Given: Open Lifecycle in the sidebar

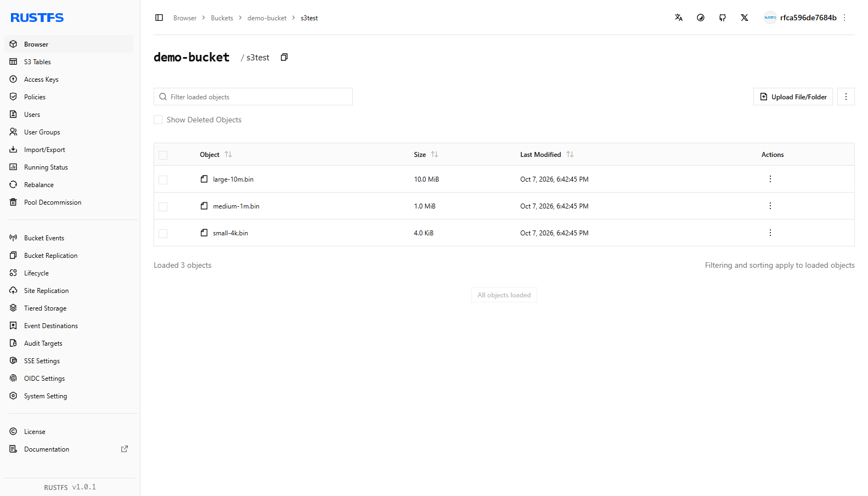Looking at the screenshot, I should tap(69, 273).
